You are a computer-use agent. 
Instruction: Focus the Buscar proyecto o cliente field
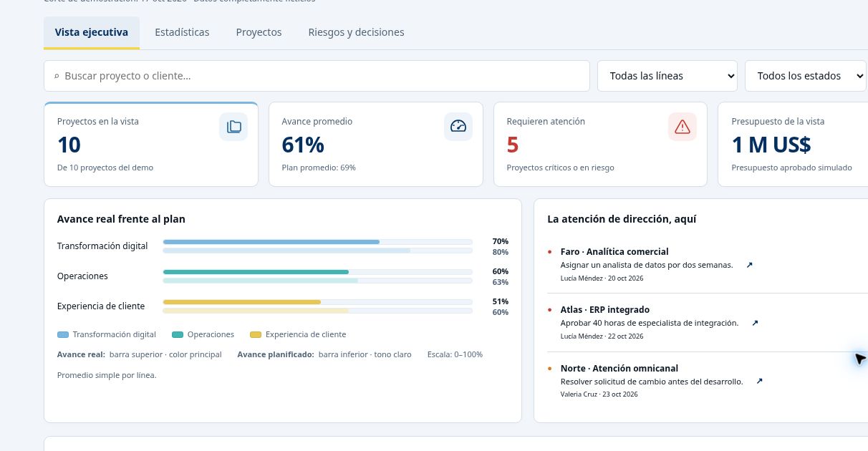(x=317, y=76)
